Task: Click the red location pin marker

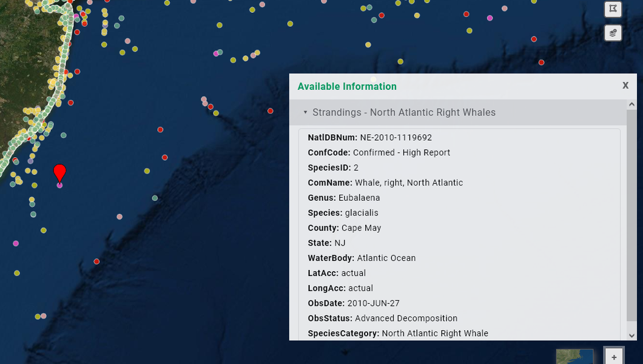Action: point(59,172)
